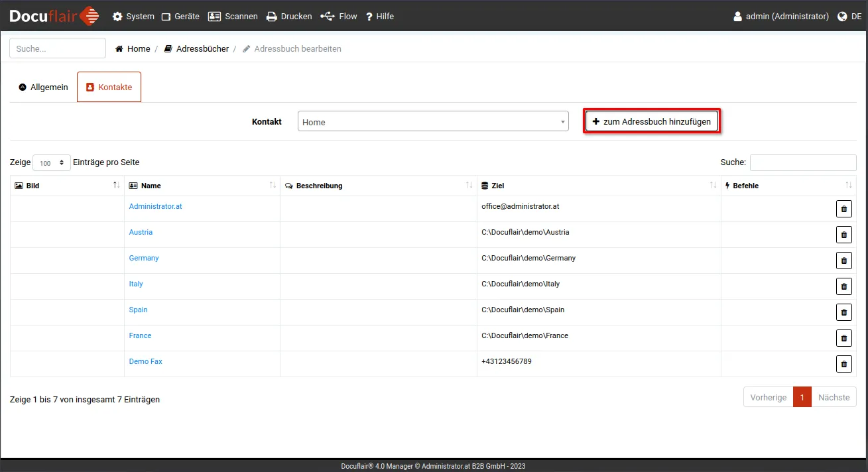Open the Scannen menu

(x=233, y=17)
